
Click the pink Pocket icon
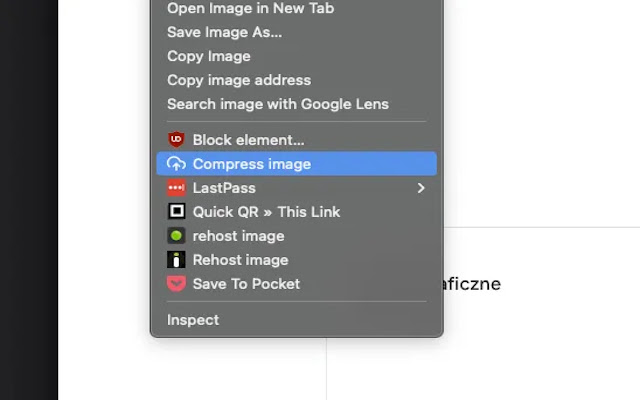pyautogui.click(x=176, y=284)
